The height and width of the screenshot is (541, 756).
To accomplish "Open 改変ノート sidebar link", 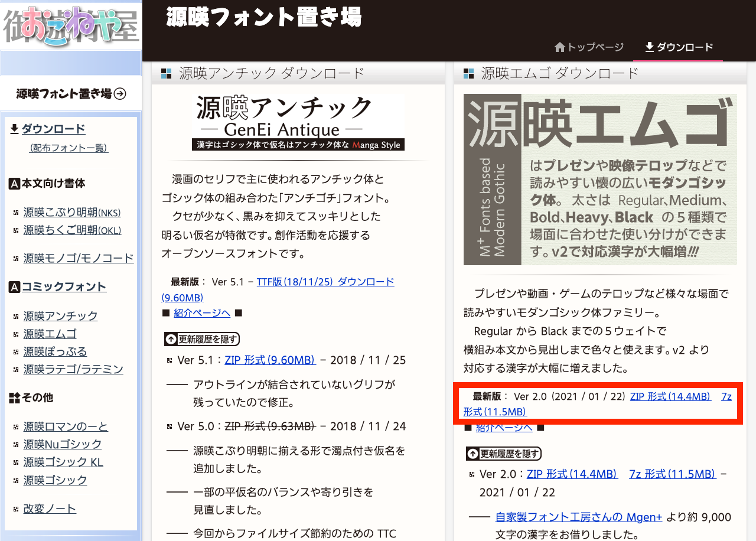I will (x=50, y=509).
